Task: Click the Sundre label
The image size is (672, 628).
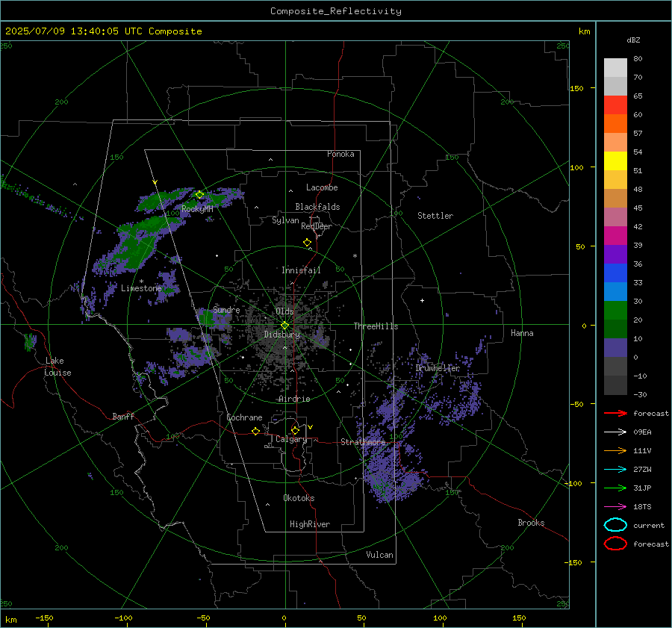Action: pyautogui.click(x=226, y=310)
